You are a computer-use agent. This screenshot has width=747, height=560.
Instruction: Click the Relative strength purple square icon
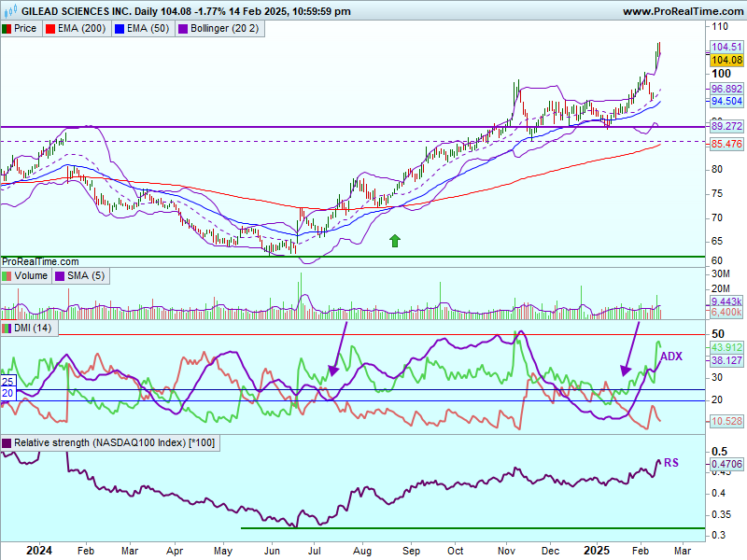tap(7, 442)
